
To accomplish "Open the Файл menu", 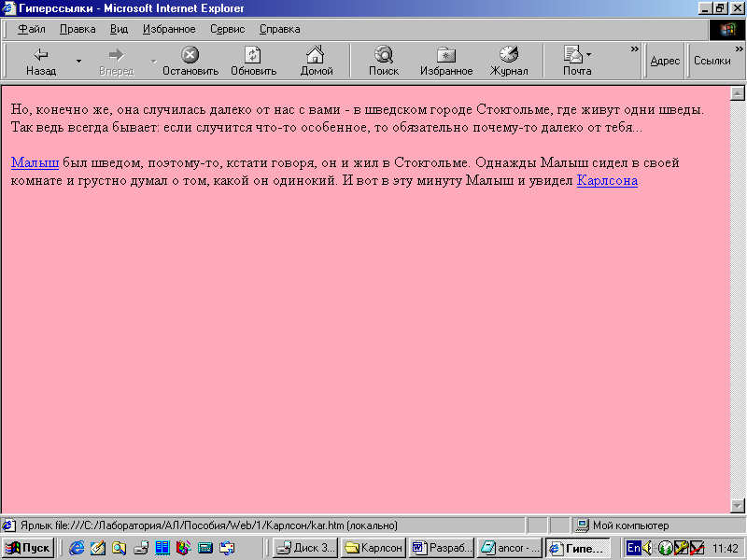I will point(32,29).
